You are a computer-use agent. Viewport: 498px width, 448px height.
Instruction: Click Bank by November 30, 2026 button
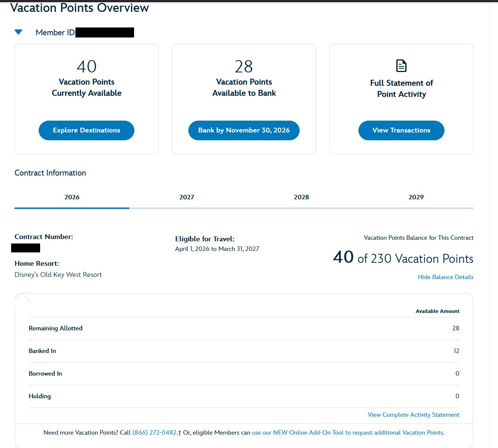[x=244, y=130]
